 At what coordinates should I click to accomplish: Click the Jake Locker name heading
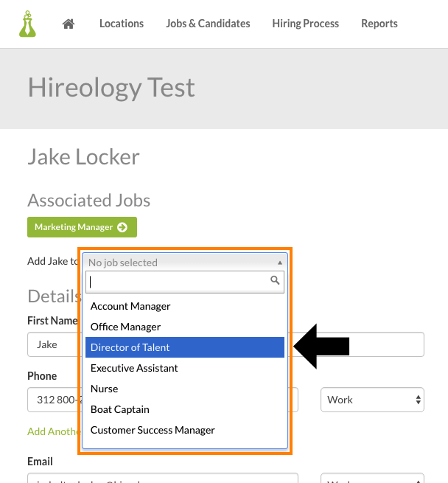coord(83,157)
